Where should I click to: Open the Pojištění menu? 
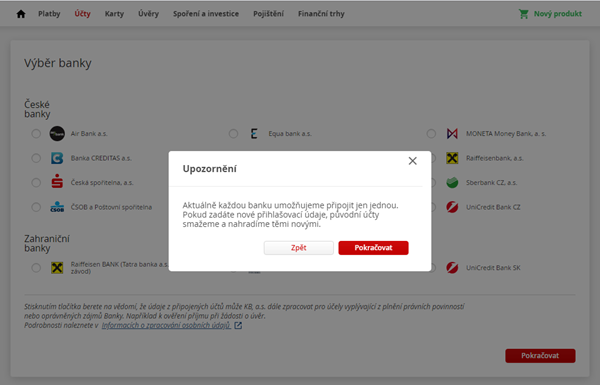pyautogui.click(x=269, y=14)
